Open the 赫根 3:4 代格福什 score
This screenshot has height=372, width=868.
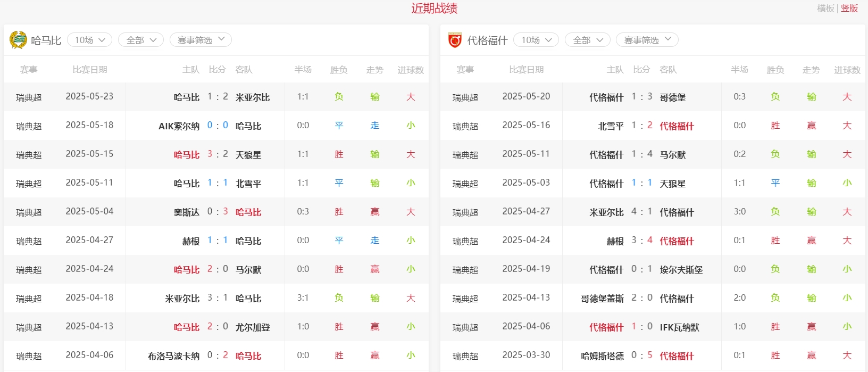[x=641, y=241]
